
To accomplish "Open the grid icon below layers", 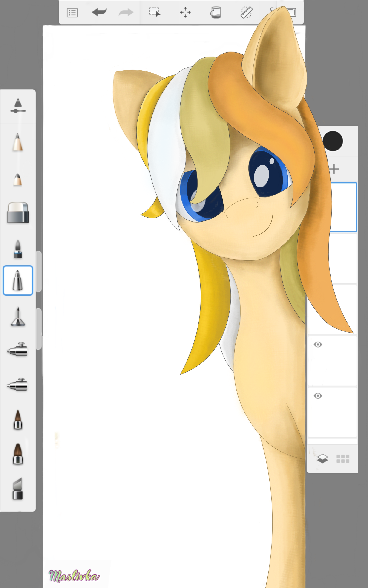I will pyautogui.click(x=343, y=459).
